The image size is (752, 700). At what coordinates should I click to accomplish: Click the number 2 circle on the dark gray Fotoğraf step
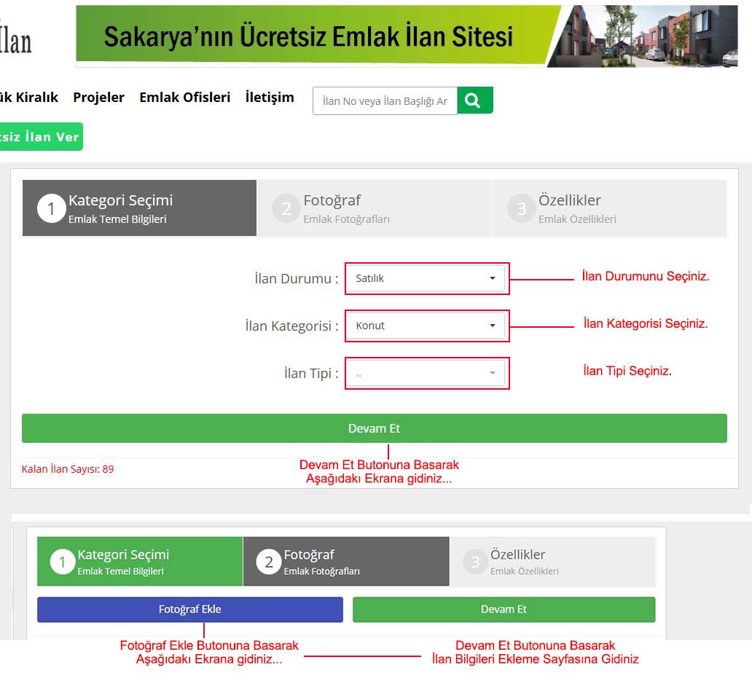(x=269, y=562)
